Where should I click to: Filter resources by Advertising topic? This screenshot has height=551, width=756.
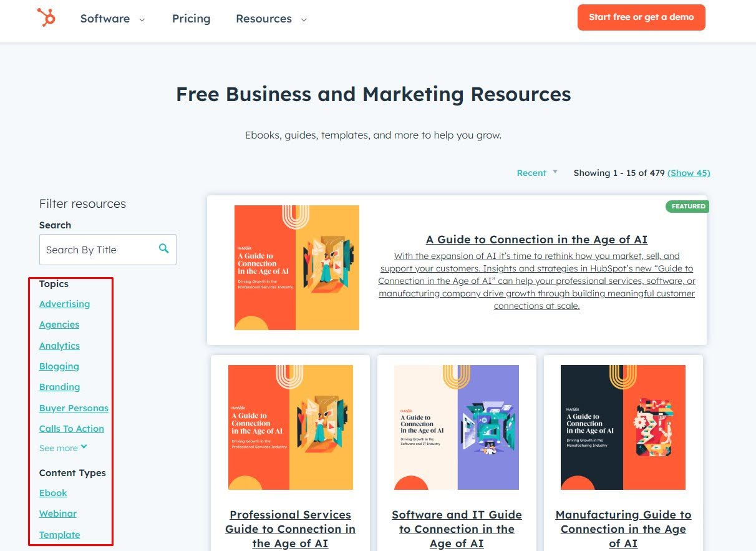point(64,304)
